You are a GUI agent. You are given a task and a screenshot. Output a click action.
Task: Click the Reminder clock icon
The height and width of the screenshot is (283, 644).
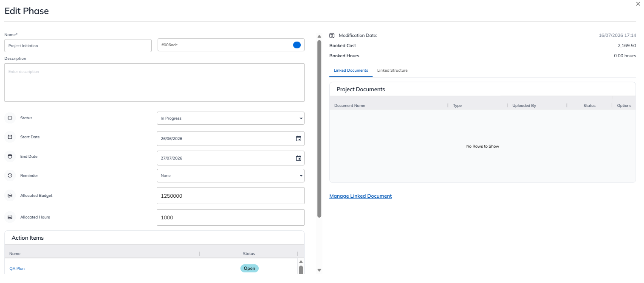pyautogui.click(x=10, y=175)
